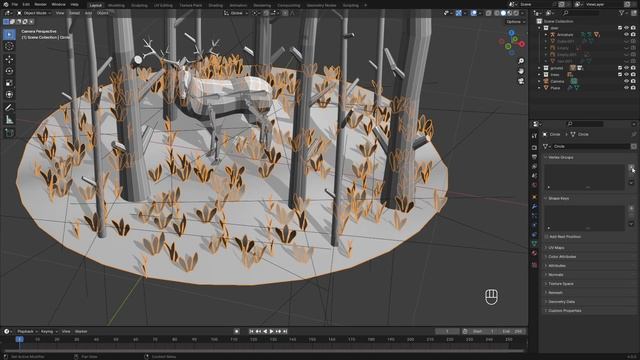Switch to rendered viewport shading
The width and height of the screenshot is (640, 360).
point(516,13)
